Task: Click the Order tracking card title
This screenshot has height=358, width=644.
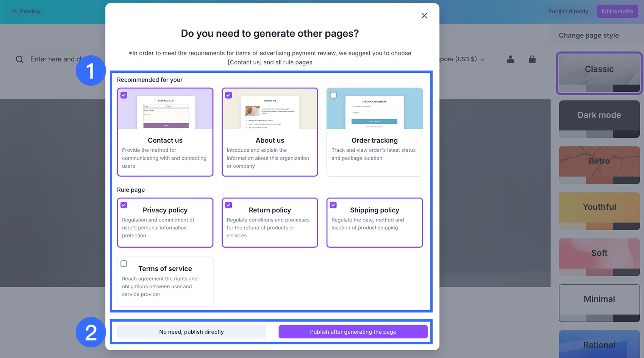Action: coord(375,140)
